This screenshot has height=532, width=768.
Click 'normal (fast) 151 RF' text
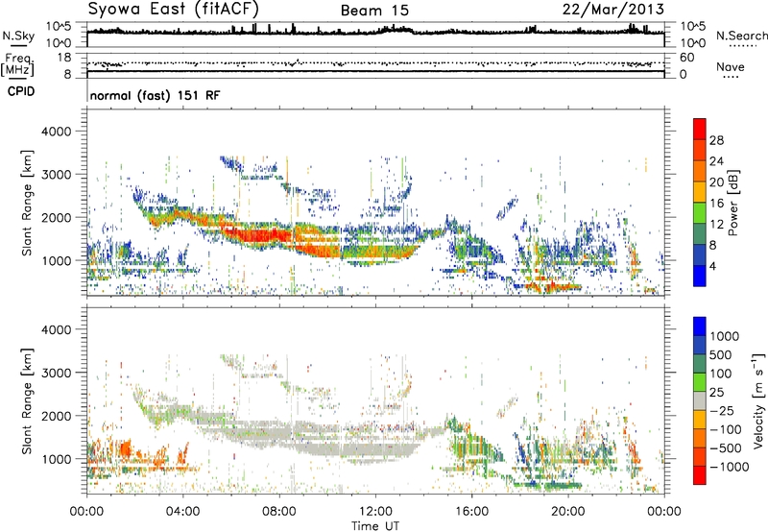click(x=156, y=95)
